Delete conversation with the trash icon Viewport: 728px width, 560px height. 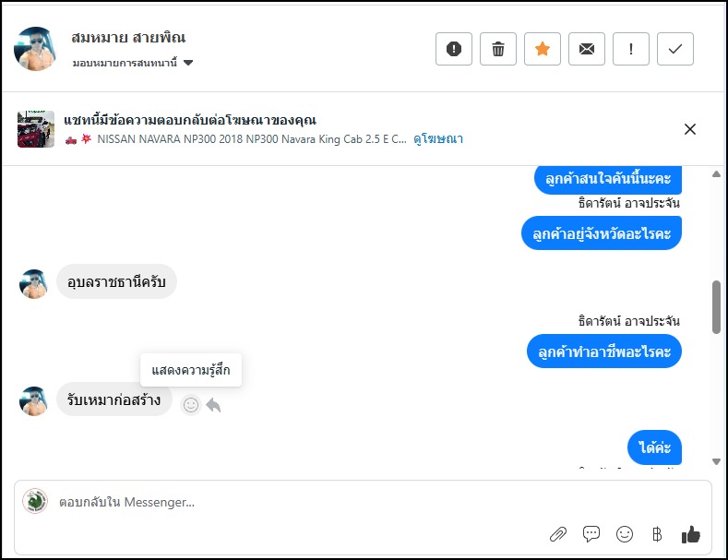coord(498,50)
